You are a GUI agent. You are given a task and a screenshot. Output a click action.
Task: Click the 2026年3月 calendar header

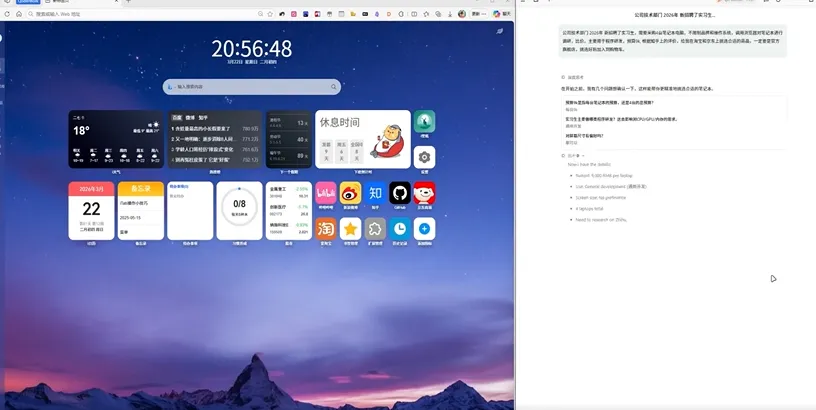tap(91, 189)
